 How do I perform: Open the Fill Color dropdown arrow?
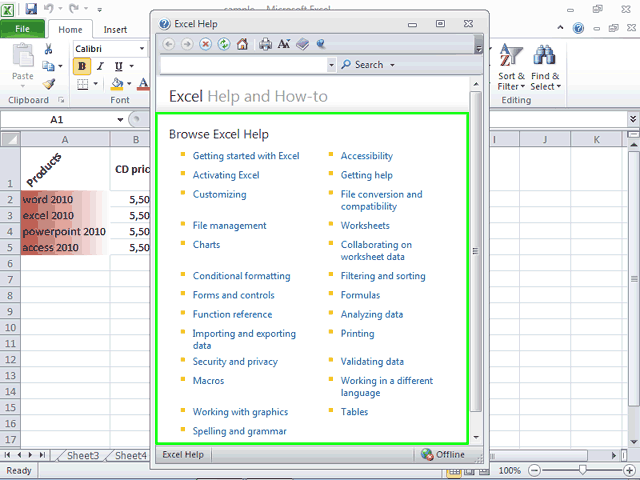click(x=129, y=84)
